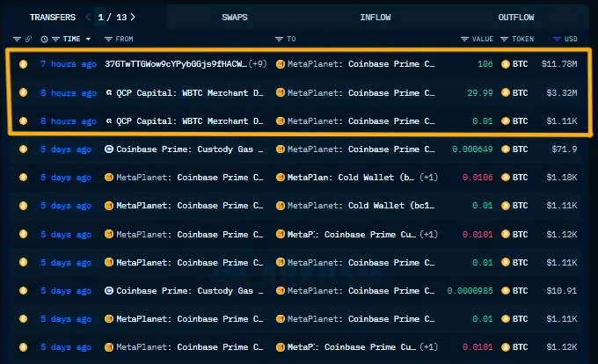Click the $11.78M USD value
The height and width of the screenshot is (364, 598).
[559, 64]
